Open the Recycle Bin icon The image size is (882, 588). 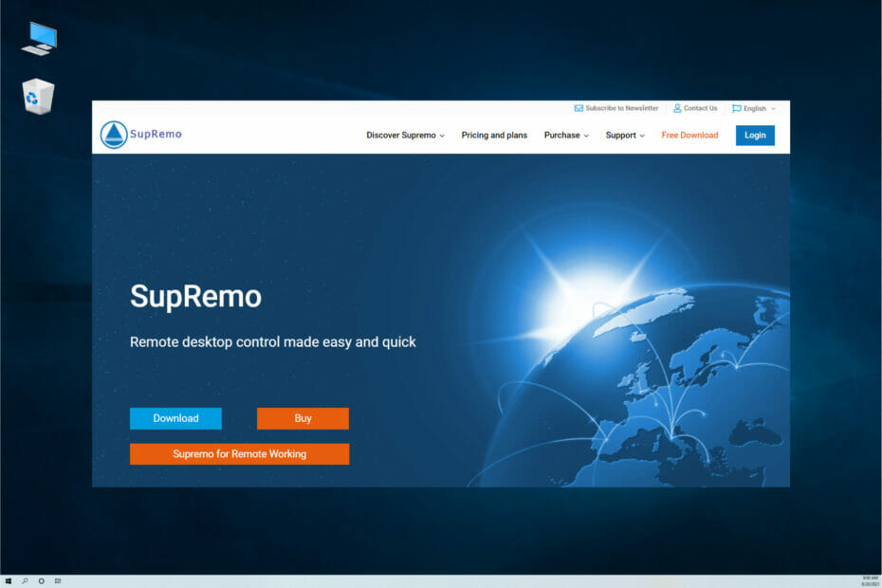(x=38, y=96)
